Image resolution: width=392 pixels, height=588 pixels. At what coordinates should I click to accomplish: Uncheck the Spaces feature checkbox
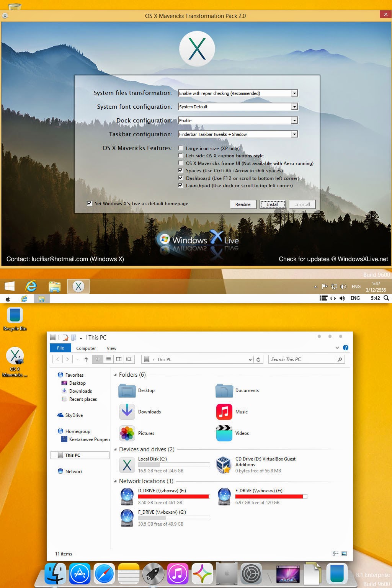click(181, 171)
